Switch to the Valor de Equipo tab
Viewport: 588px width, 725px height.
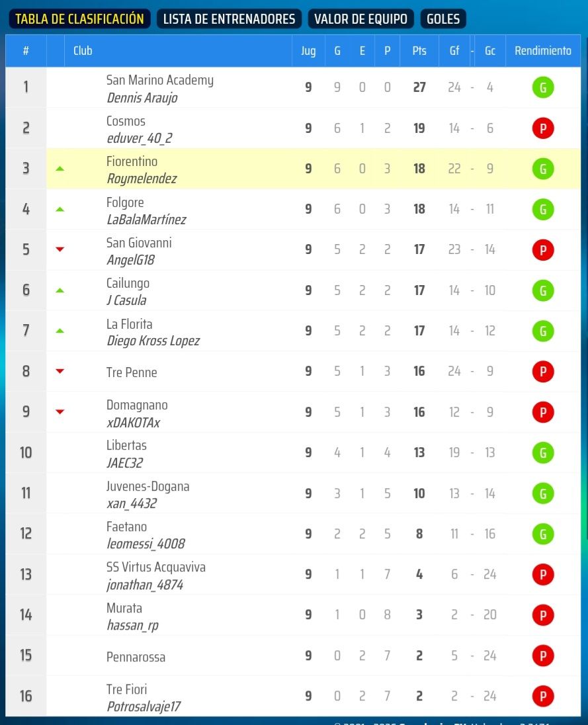coord(360,19)
